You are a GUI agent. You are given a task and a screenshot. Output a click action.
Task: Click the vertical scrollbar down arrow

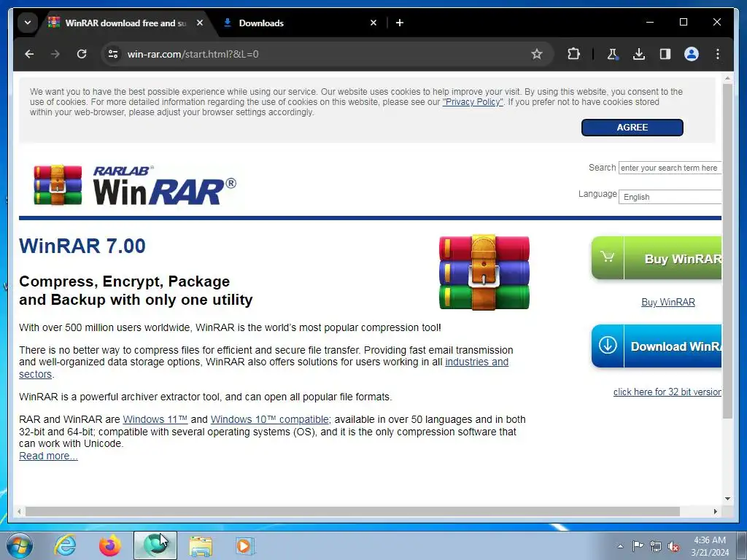pyautogui.click(x=727, y=499)
